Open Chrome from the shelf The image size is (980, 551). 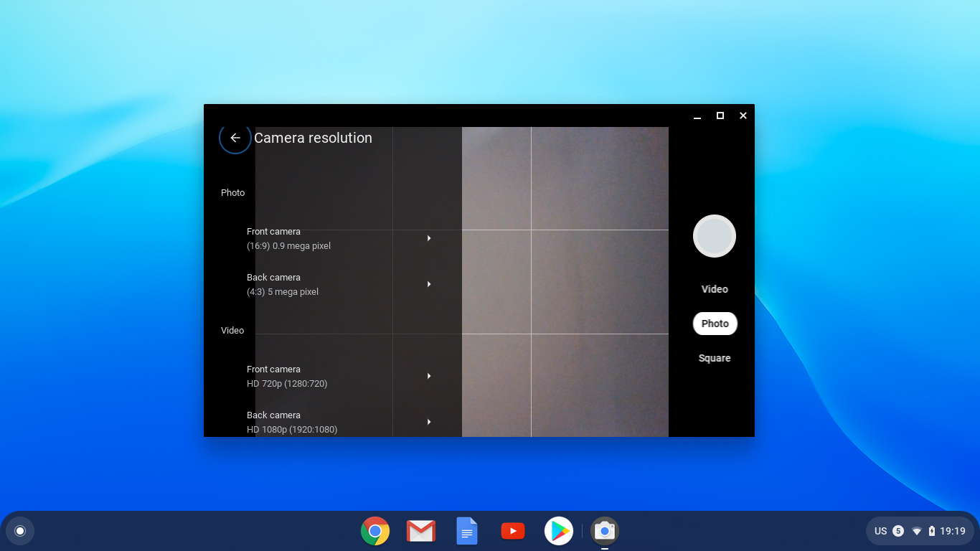click(x=375, y=531)
